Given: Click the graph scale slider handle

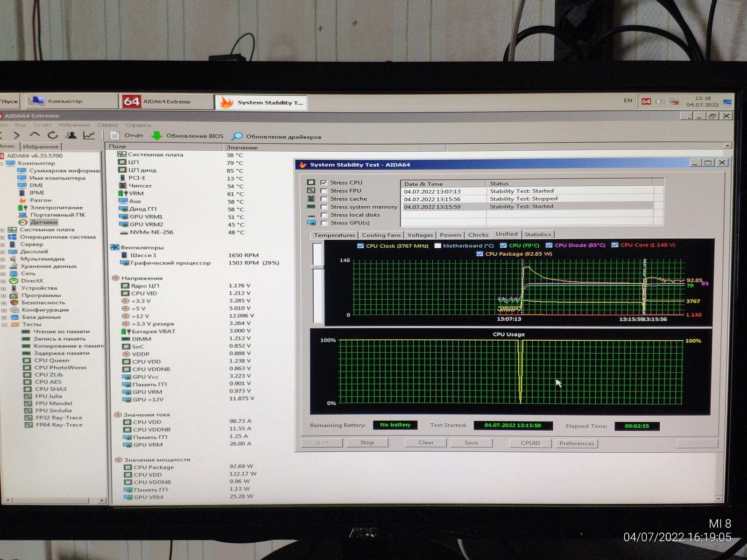Looking at the screenshot, I should [318, 267].
